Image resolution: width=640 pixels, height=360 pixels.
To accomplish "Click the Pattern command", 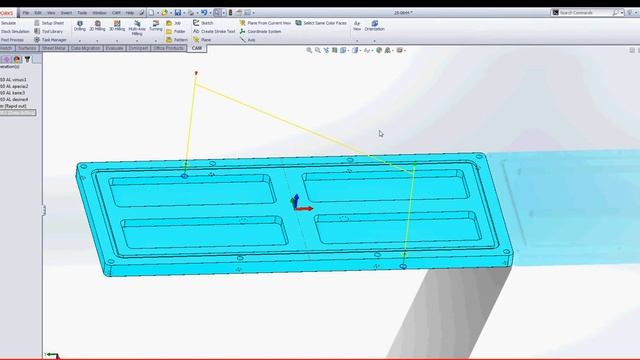I will point(177,40).
